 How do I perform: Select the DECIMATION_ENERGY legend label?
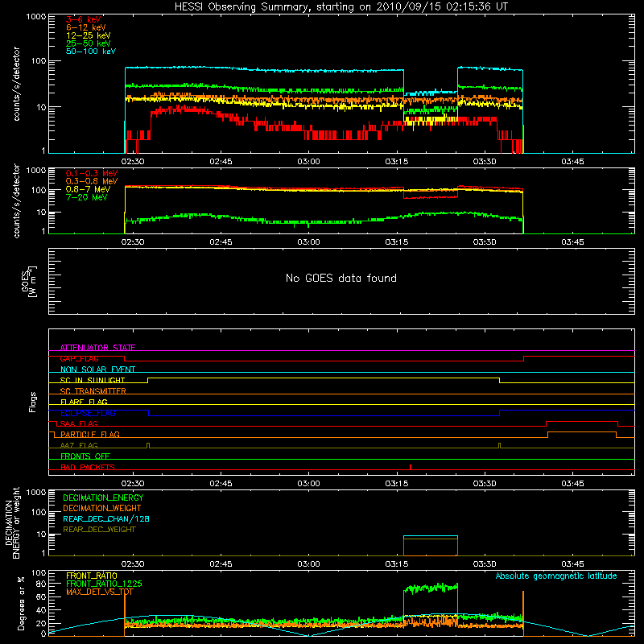click(x=103, y=497)
